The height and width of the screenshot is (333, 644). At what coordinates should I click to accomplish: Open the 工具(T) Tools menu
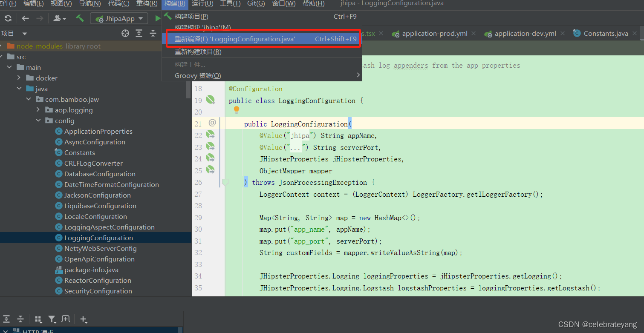click(230, 3)
